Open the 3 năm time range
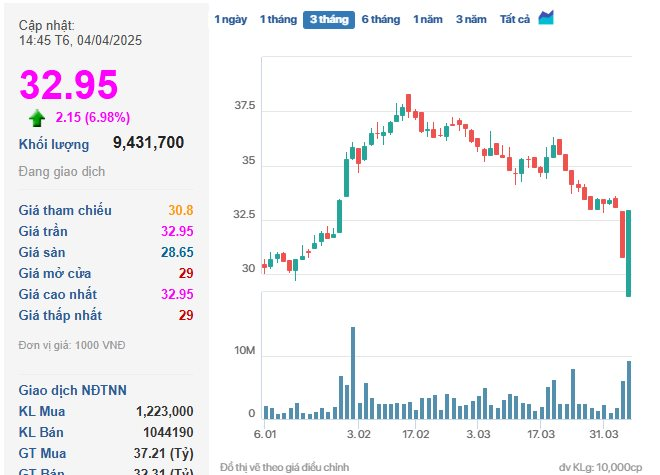The image size is (660, 475). tap(471, 19)
